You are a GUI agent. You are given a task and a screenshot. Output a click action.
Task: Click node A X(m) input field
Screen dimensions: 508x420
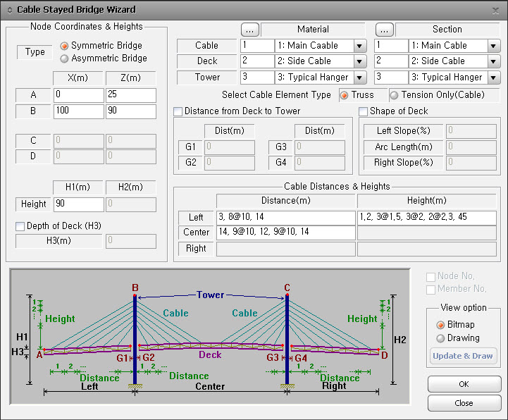click(x=79, y=95)
